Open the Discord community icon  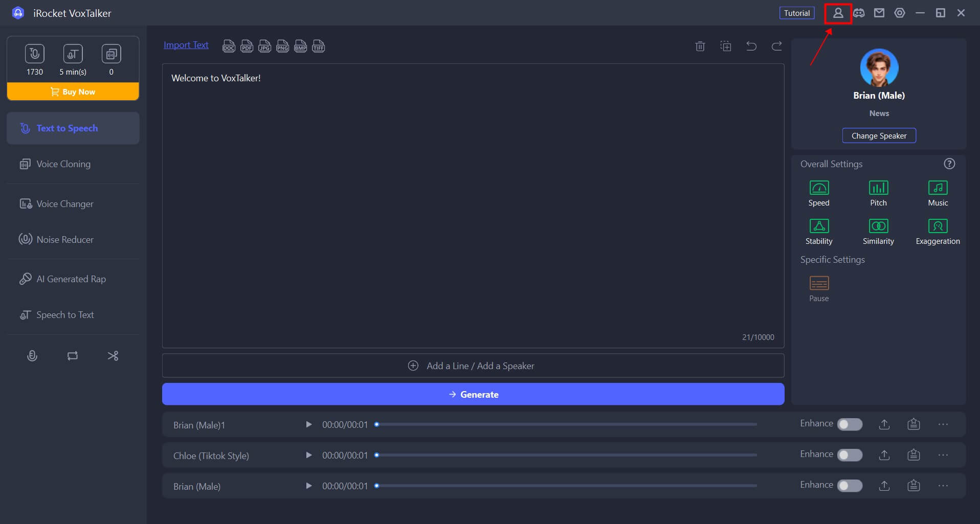coord(859,13)
